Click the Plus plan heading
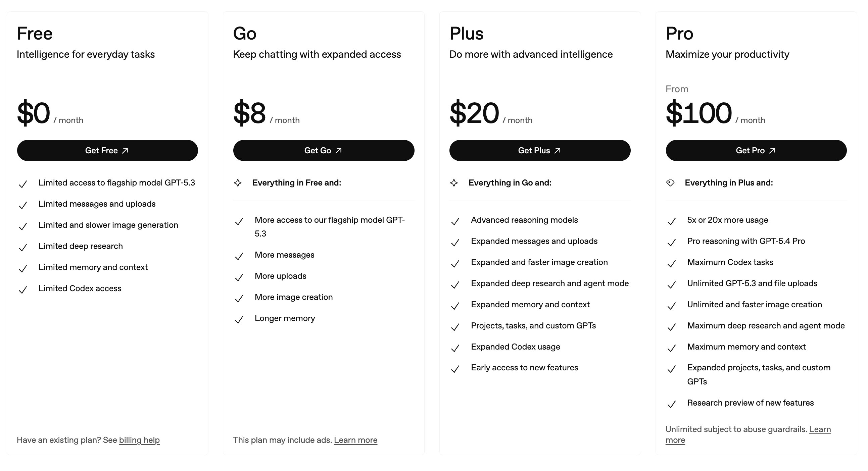Viewport: 868px width, 471px height. pos(466,34)
